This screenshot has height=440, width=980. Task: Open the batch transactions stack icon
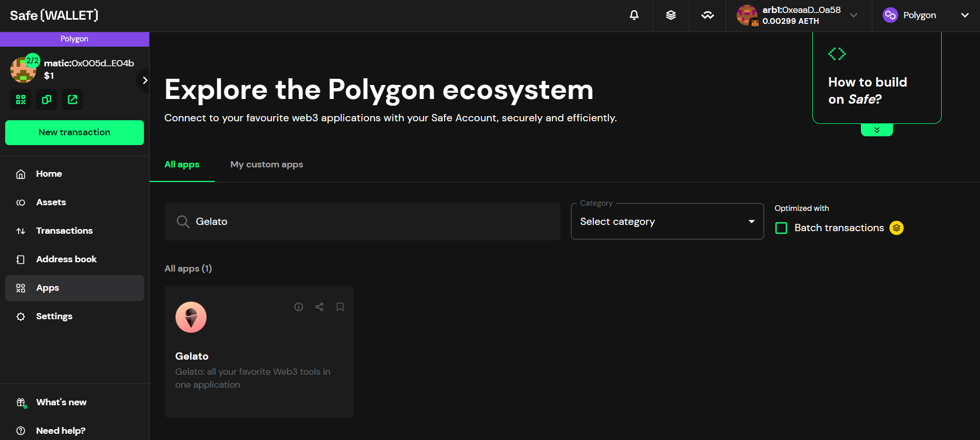pyautogui.click(x=671, y=15)
